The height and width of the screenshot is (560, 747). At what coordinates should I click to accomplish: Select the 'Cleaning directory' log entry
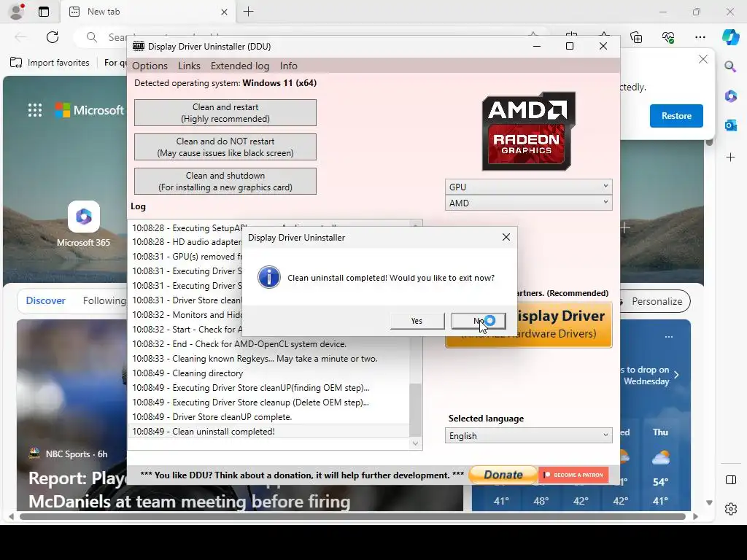(187, 373)
